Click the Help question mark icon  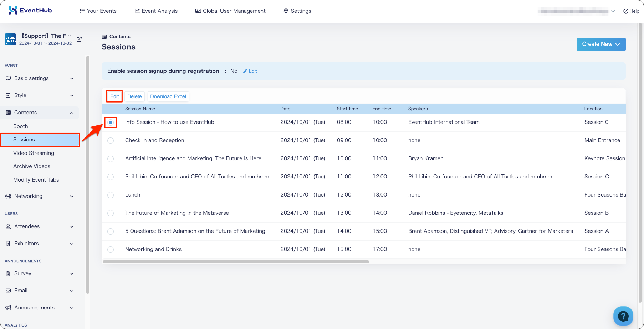click(x=625, y=11)
